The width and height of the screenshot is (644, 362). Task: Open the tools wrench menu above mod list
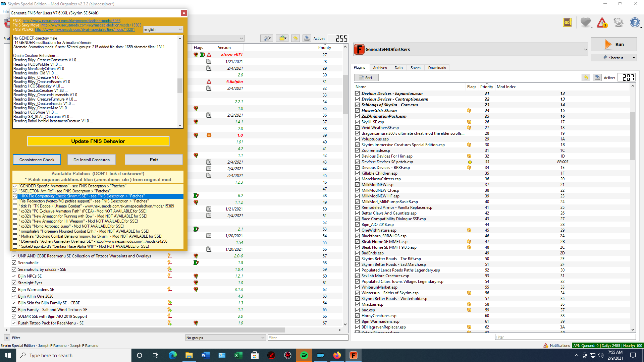tap(267, 38)
